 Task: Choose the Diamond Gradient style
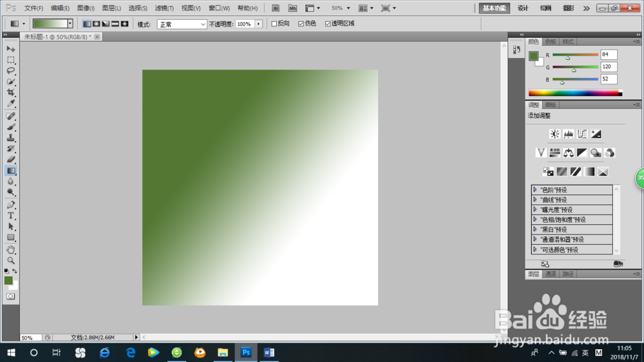(124, 24)
